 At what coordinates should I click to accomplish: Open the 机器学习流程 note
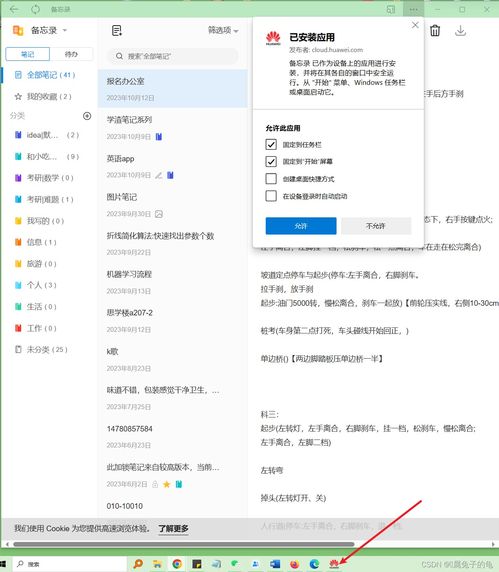click(x=172, y=282)
